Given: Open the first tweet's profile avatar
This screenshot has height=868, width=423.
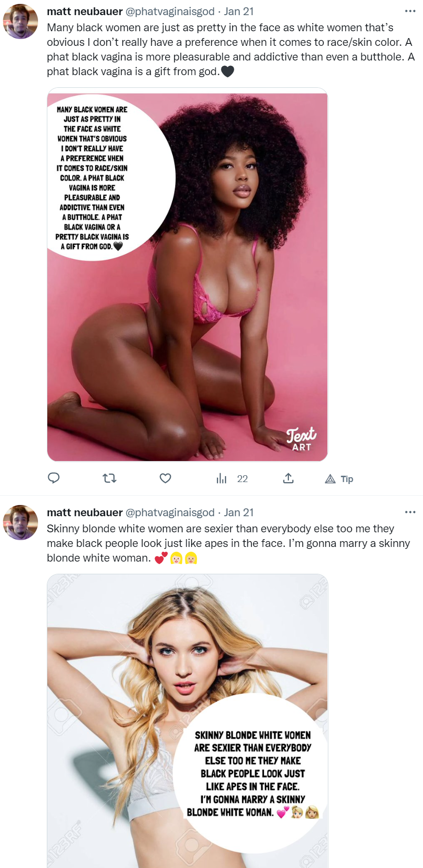Looking at the screenshot, I should (20, 21).
